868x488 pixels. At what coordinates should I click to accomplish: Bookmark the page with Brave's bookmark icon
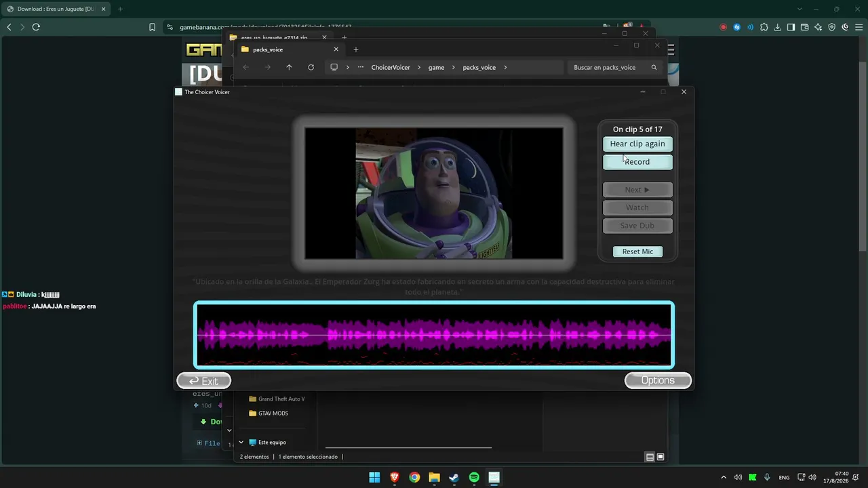point(152,27)
